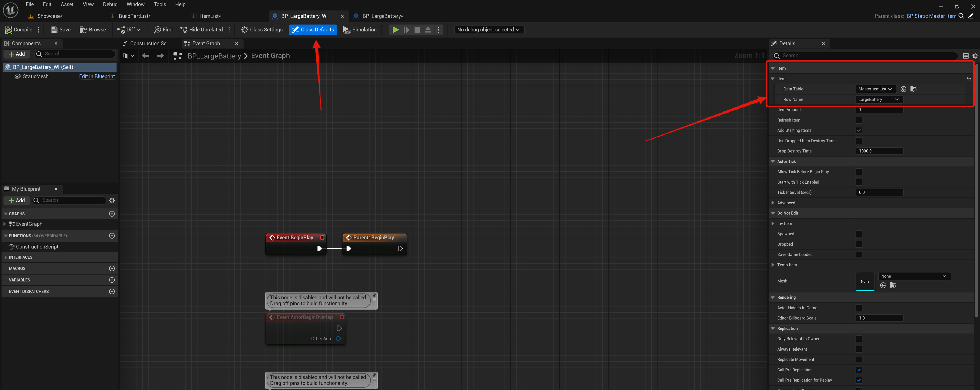The image size is (980, 390).
Task: Toggle Actor Hidden In Game checkbox
Action: pos(859,308)
